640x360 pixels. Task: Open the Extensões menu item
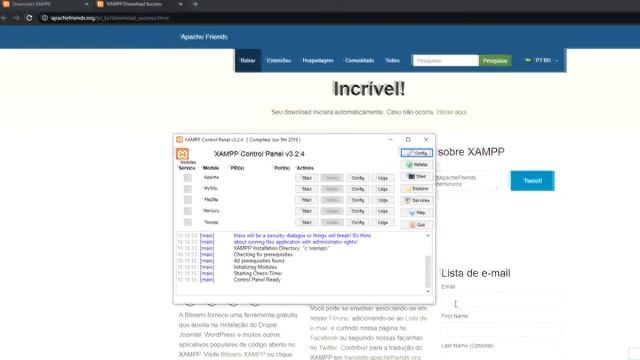279,60
